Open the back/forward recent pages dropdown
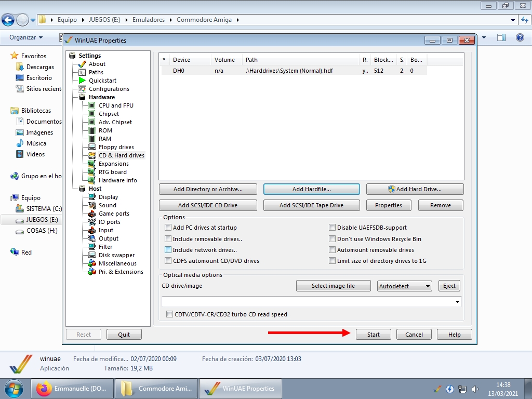This screenshot has width=532, height=399. (33, 20)
